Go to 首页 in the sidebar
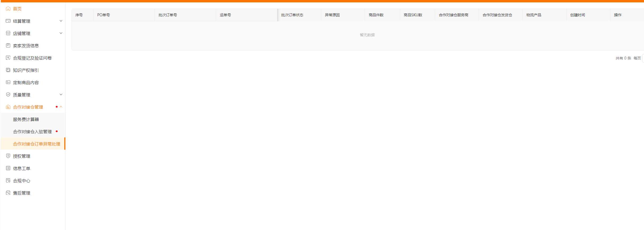644x230 pixels. point(17,9)
